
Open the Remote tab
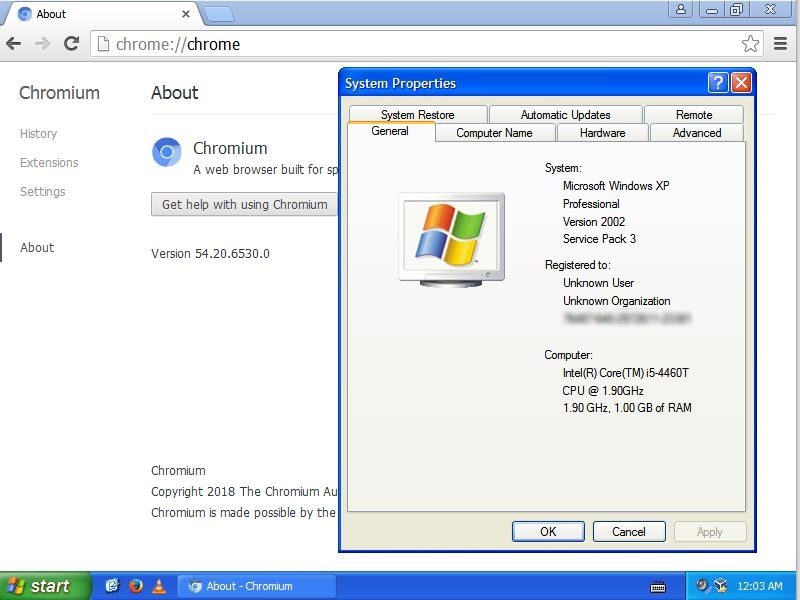(x=694, y=113)
